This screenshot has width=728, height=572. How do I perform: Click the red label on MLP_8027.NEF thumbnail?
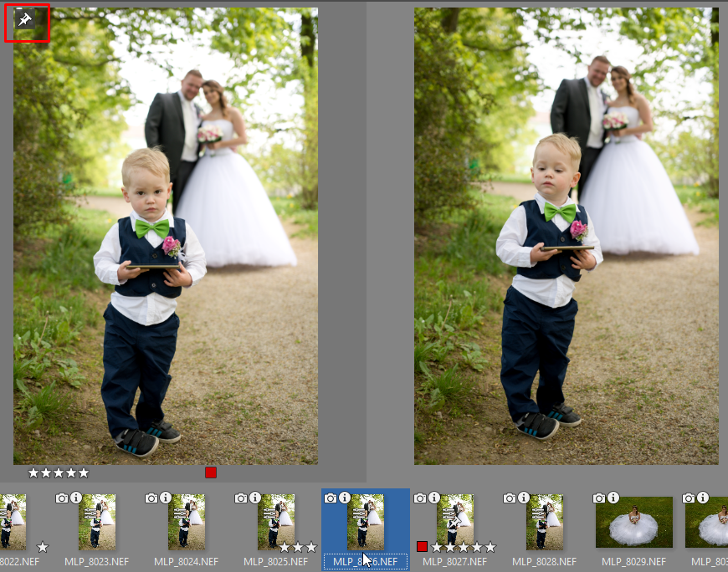[x=423, y=547]
